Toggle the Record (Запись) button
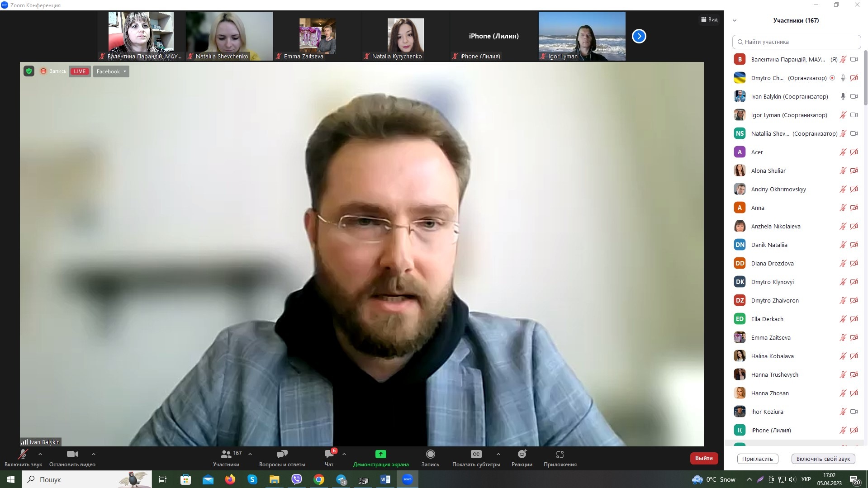Screen dimensions: 868x488 click(430, 455)
